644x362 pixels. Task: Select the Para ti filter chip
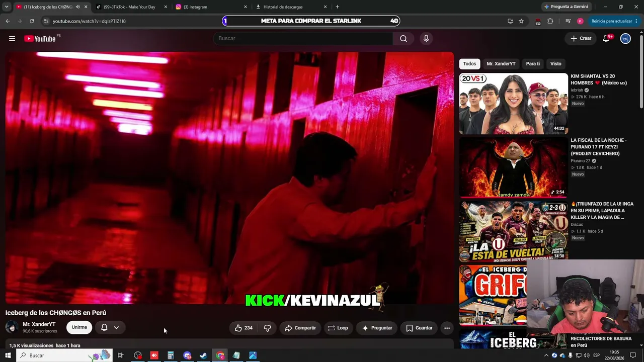click(533, 64)
